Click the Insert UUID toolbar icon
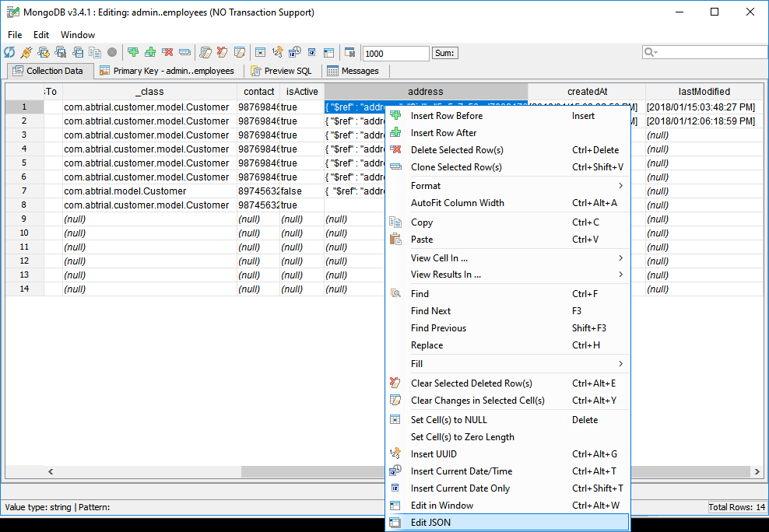 pyautogui.click(x=278, y=52)
